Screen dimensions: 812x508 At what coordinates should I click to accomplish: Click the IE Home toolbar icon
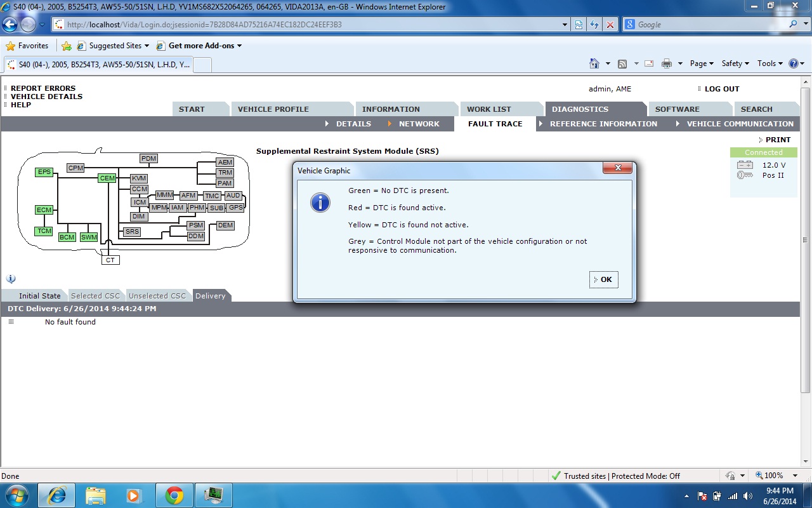(594, 63)
